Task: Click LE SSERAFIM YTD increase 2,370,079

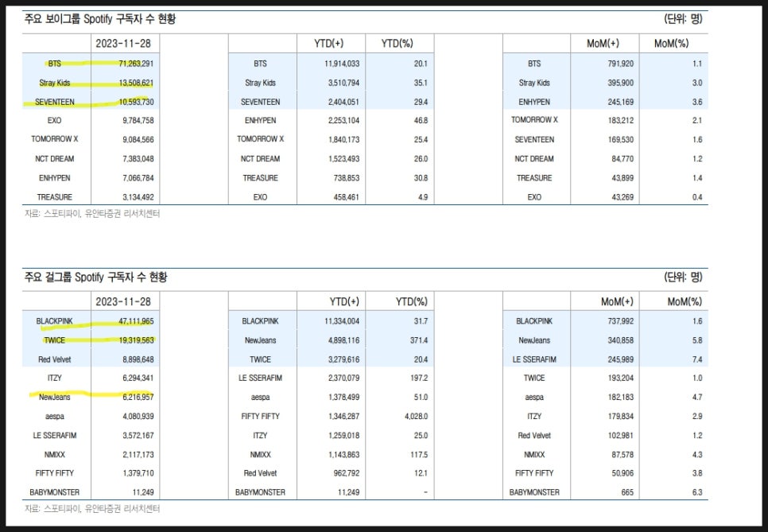Action: coord(343,379)
